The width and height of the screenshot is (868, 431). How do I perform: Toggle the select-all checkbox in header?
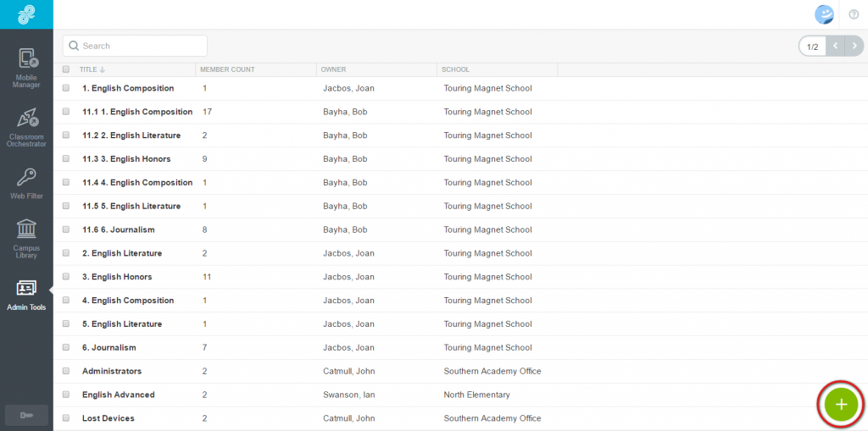pyautogui.click(x=66, y=69)
